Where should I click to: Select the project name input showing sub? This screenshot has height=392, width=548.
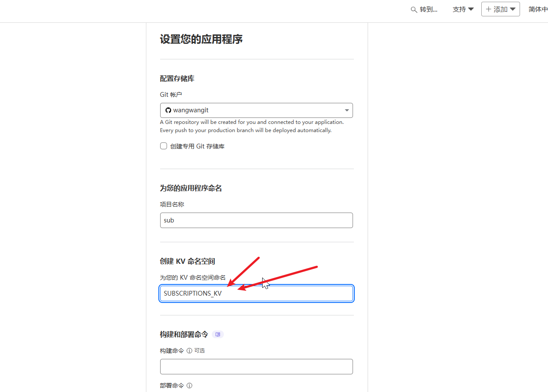point(257,220)
